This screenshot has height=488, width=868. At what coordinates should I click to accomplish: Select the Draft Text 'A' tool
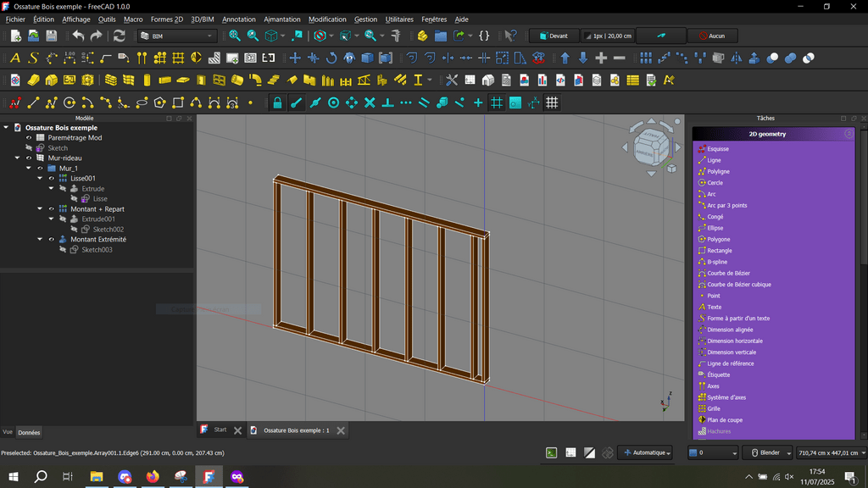click(x=15, y=58)
